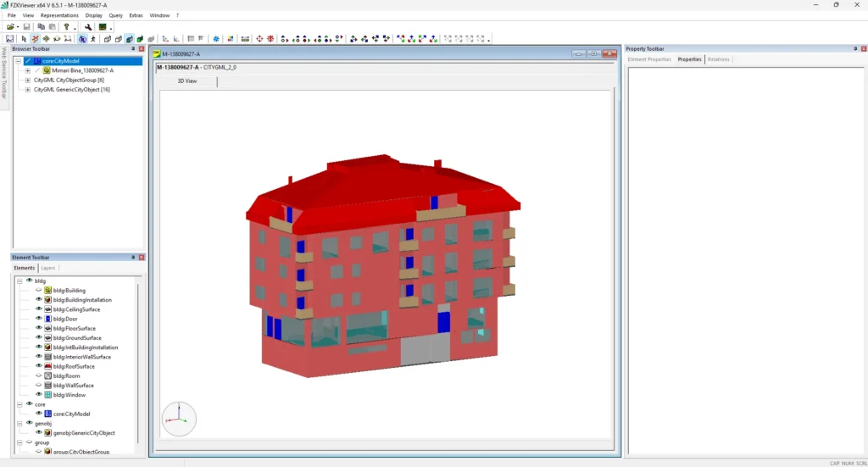Click the bldg:Door blue icon in Element tree
This screenshot has width=868, height=467.
point(48,319)
